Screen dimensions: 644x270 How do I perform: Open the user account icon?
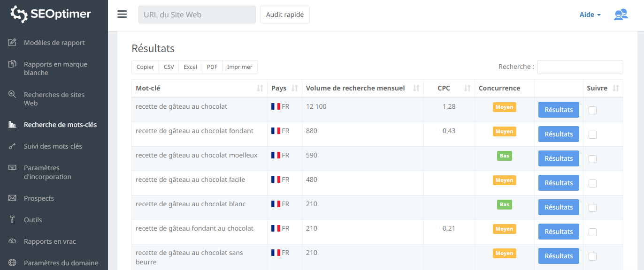621,15
